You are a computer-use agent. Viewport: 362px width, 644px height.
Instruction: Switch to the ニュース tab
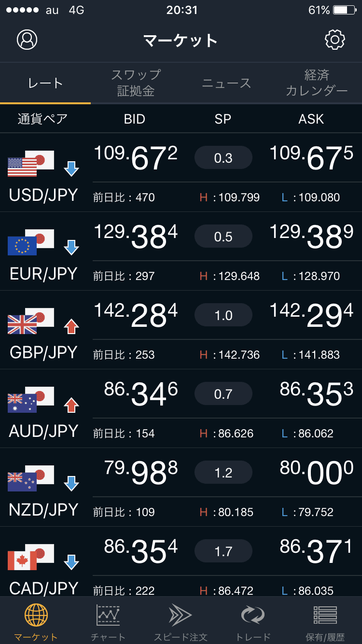pyautogui.click(x=226, y=83)
